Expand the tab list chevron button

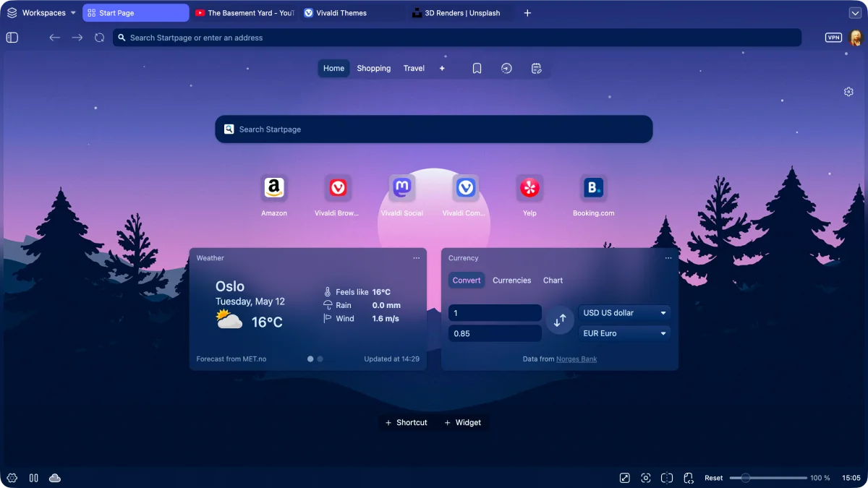point(854,13)
